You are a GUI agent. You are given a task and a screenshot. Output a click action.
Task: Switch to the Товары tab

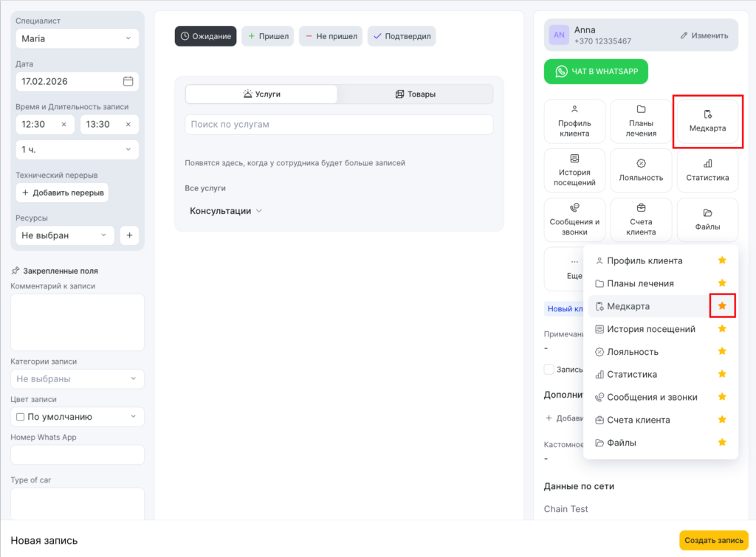415,94
